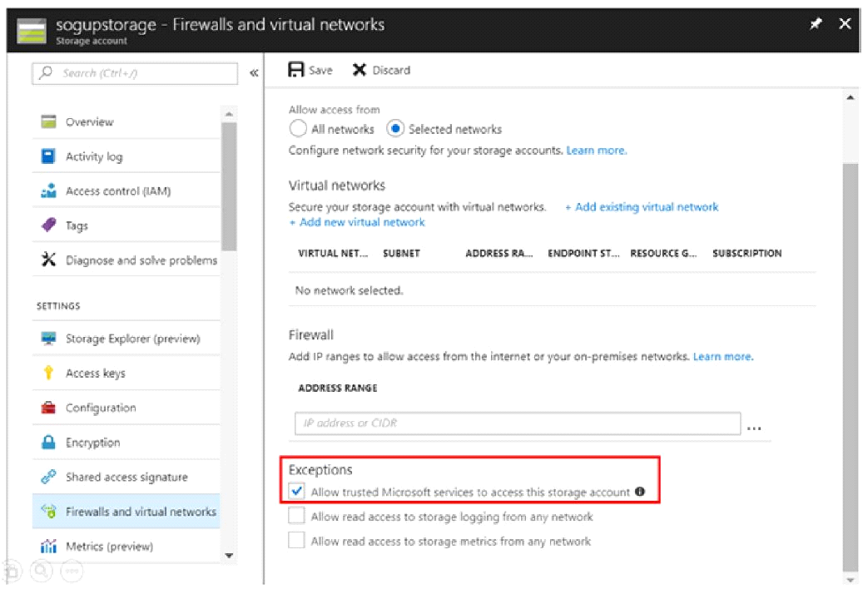The height and width of the screenshot is (599, 868).
Task: Click the Access control (IAM) icon
Action: (49, 191)
